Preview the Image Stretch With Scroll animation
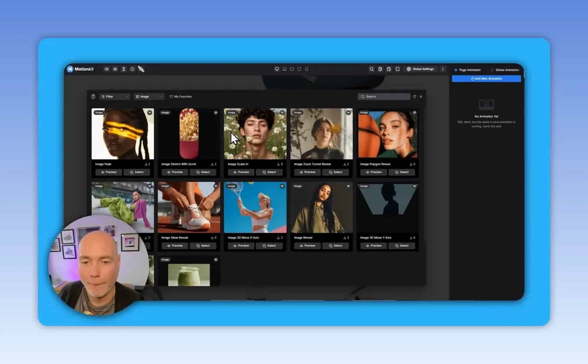Image resolution: width=588 pixels, height=364 pixels. click(175, 172)
